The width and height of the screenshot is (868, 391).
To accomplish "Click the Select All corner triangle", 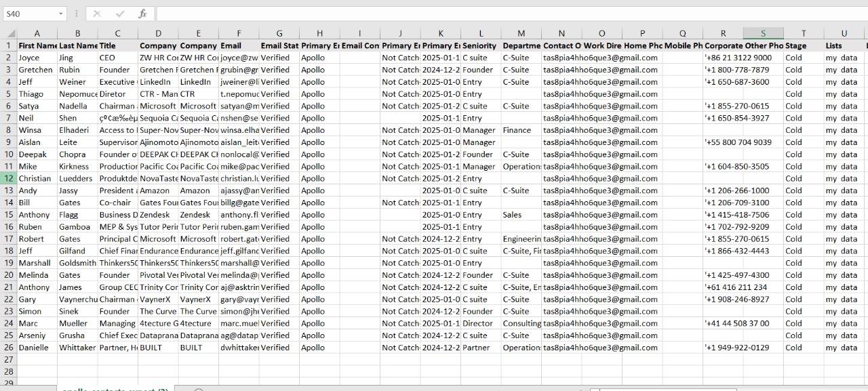I will 11,34.
